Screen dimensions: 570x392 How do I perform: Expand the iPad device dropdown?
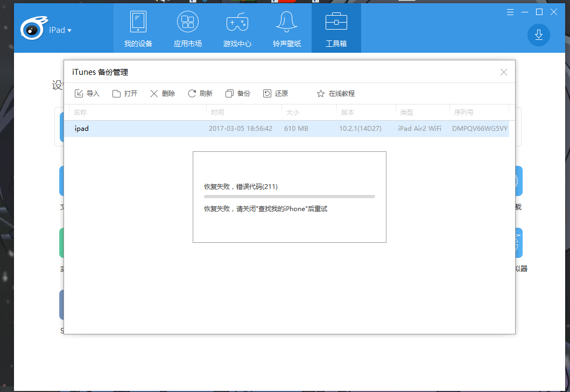click(x=60, y=30)
